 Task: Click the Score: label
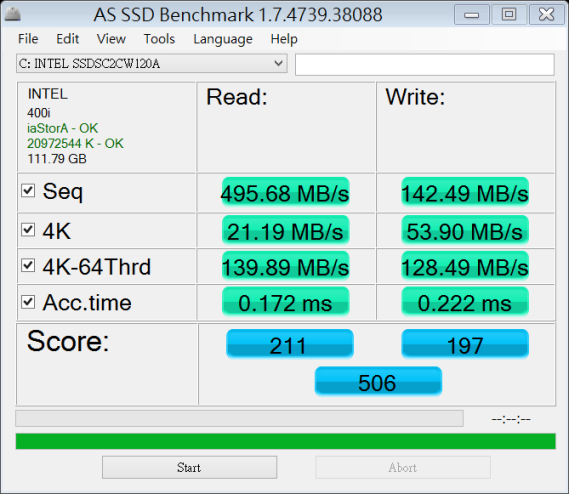[68, 341]
